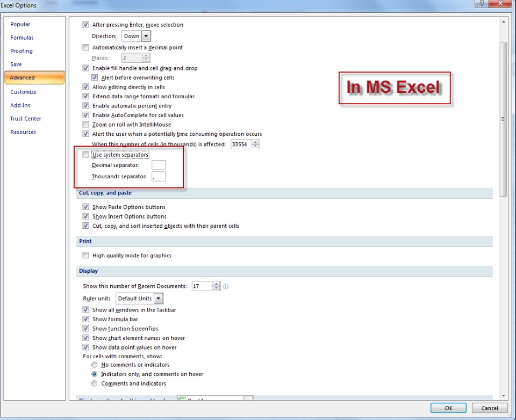Select Comments and indicators option
The image size is (516, 420).
[95, 383]
